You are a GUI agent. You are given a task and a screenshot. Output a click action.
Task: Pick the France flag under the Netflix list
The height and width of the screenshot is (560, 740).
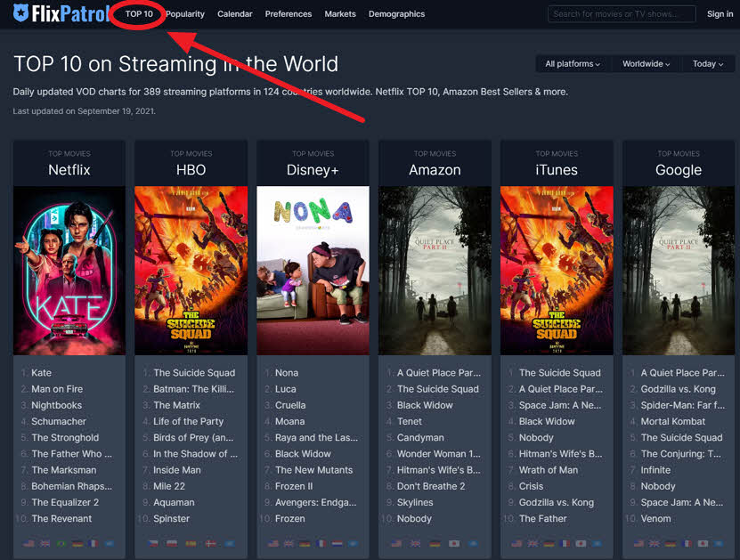[x=93, y=543]
